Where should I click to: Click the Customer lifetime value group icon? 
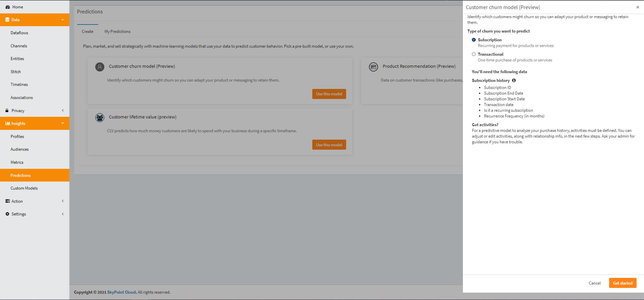100,117
